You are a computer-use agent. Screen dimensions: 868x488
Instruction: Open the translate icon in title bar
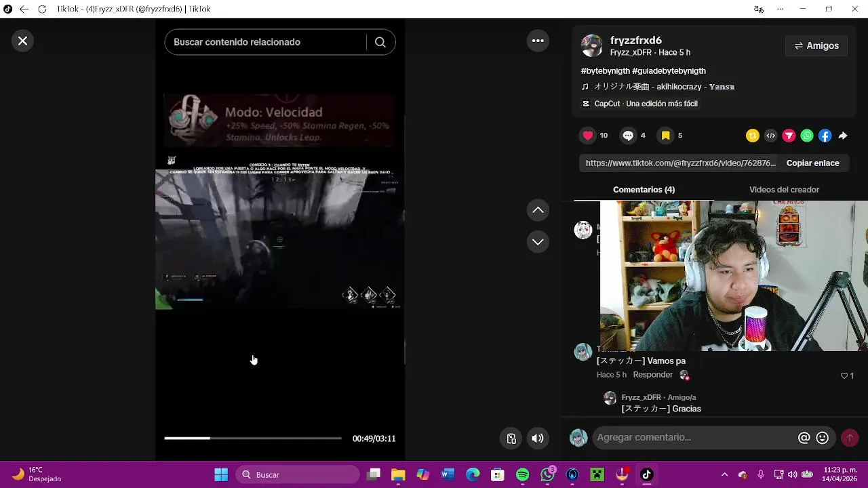[x=759, y=9]
